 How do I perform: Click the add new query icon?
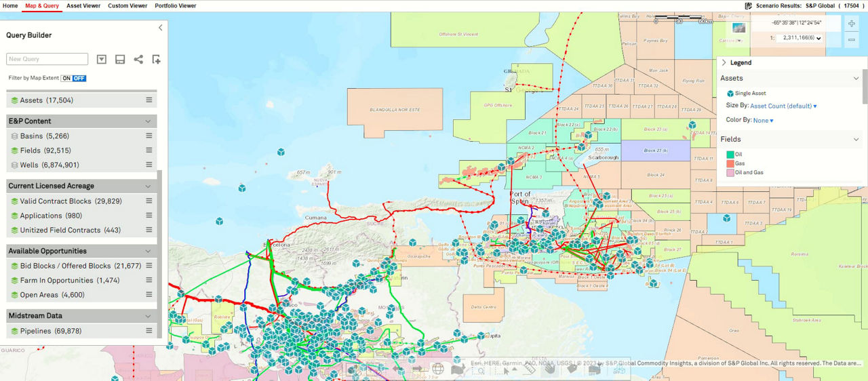click(156, 60)
